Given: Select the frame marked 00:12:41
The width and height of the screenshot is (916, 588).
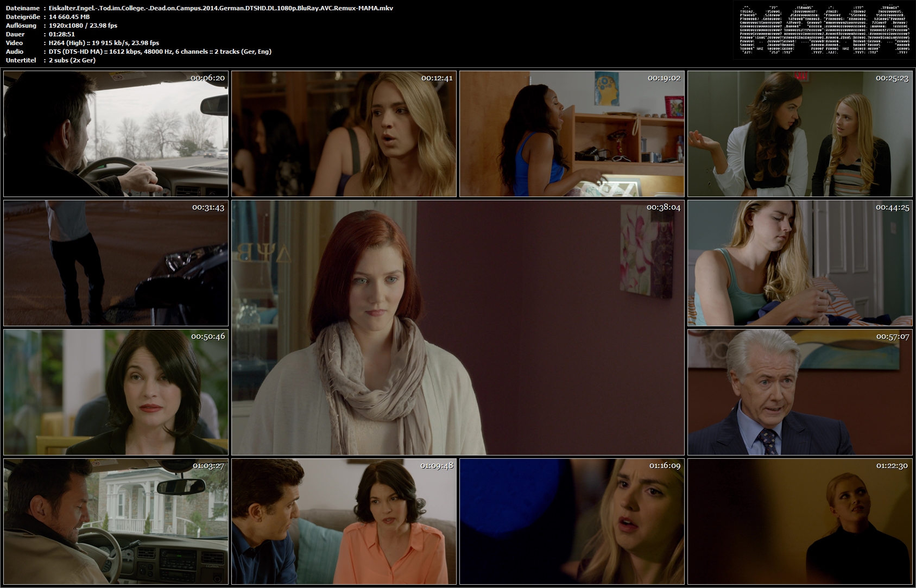Looking at the screenshot, I should pos(344,134).
